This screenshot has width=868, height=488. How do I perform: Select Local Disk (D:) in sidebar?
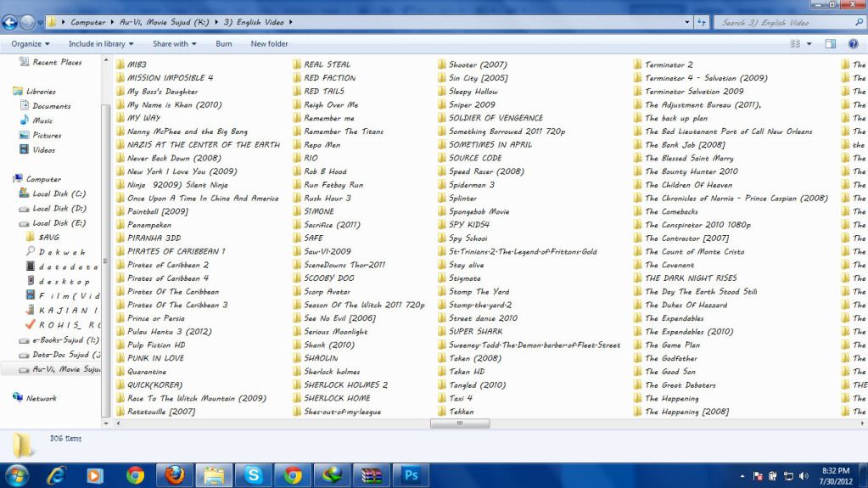click(x=59, y=208)
